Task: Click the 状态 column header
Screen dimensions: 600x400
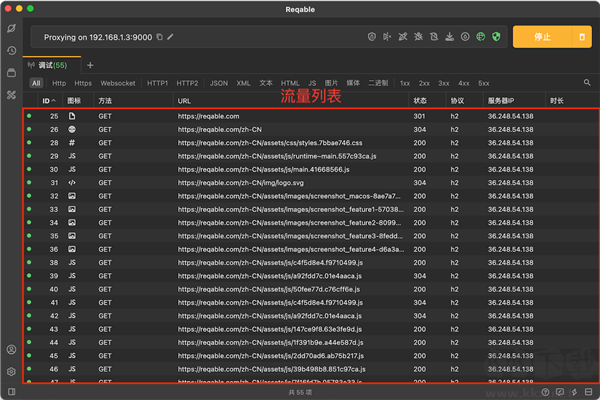Action: [420, 101]
